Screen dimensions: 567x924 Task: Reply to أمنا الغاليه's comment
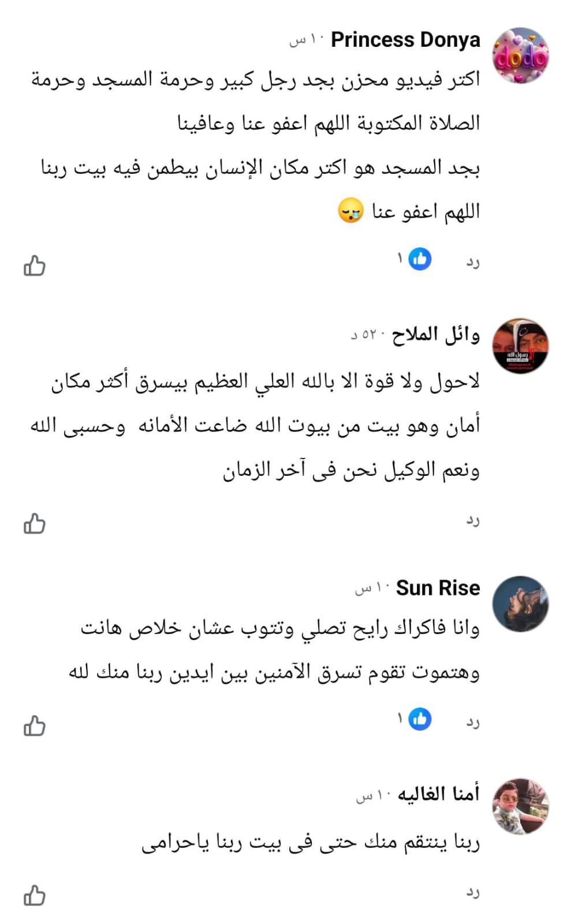pos(473,893)
